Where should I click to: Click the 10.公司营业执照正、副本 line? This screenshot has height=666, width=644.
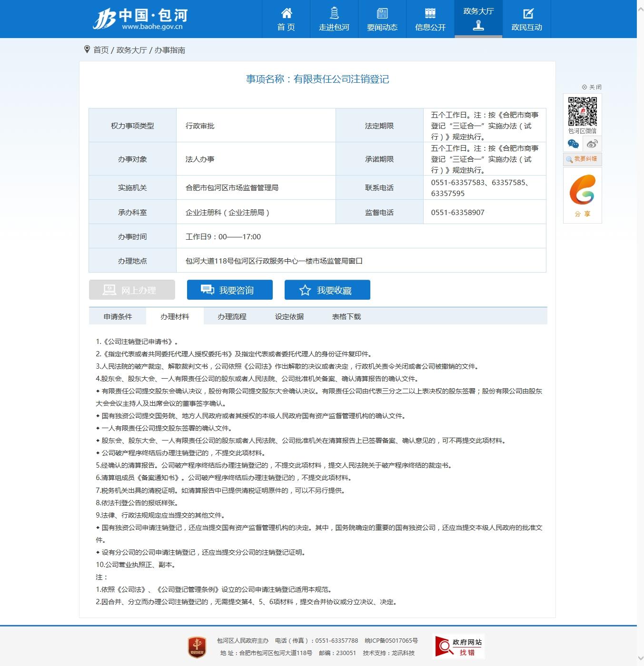point(136,565)
